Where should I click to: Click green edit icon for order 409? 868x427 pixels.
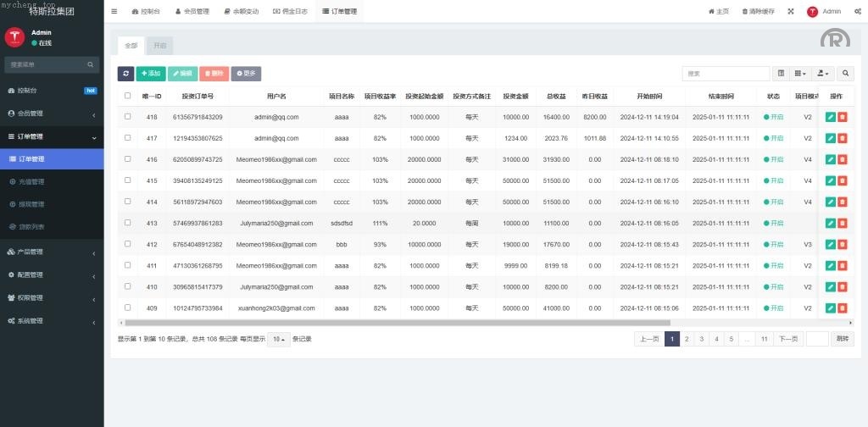831,308
